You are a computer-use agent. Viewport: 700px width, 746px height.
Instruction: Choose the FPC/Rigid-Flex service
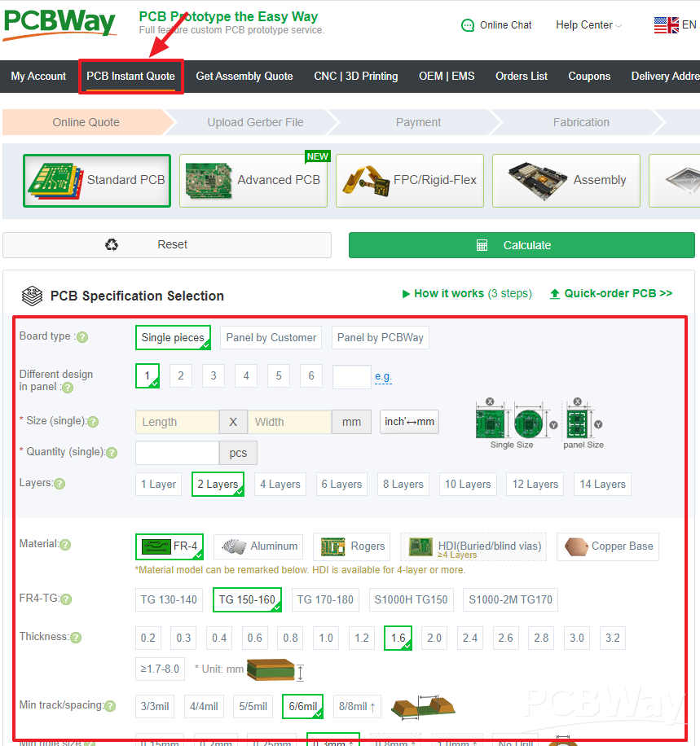tap(409, 180)
